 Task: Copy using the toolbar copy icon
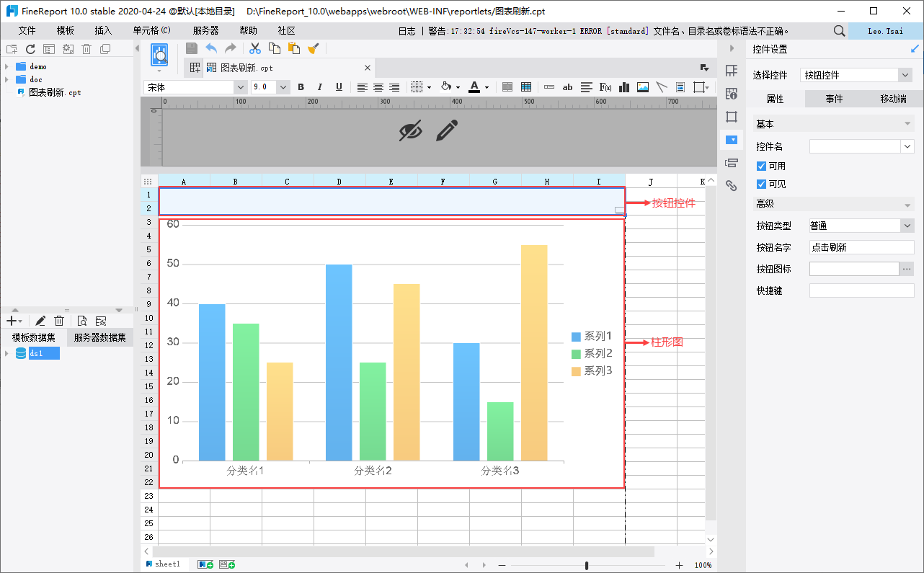275,48
